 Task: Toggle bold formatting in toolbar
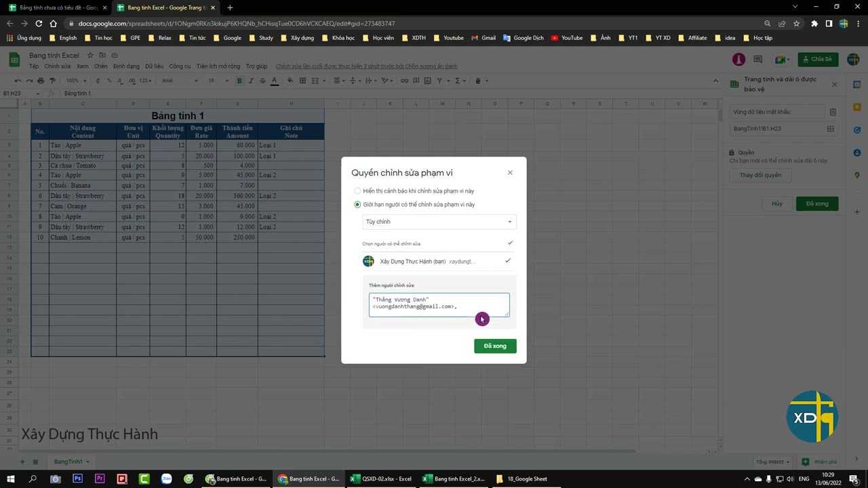pos(239,81)
